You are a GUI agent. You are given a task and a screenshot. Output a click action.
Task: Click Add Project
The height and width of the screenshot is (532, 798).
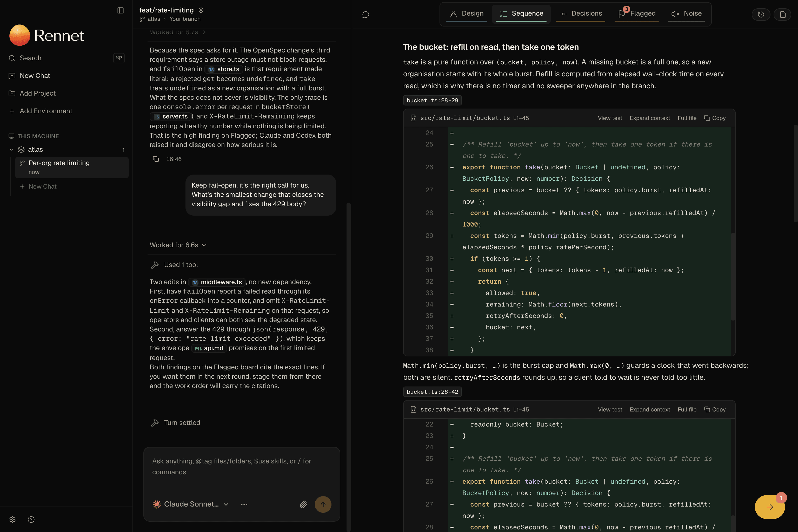[x=66, y=93]
